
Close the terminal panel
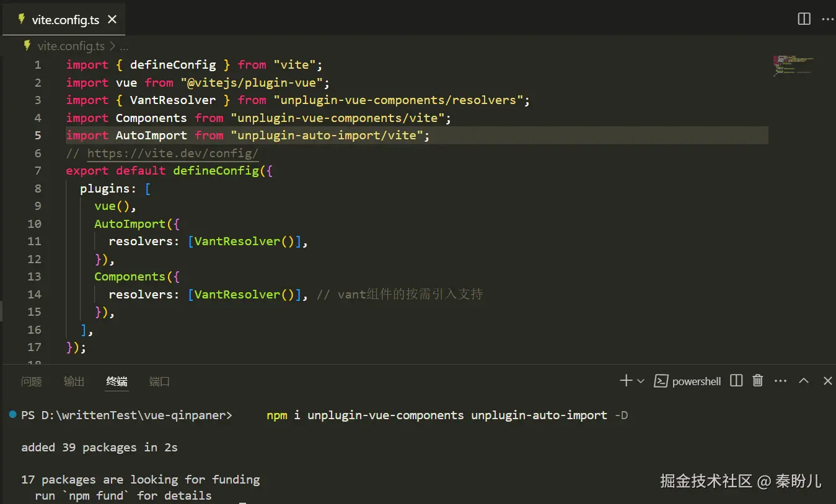click(x=827, y=381)
